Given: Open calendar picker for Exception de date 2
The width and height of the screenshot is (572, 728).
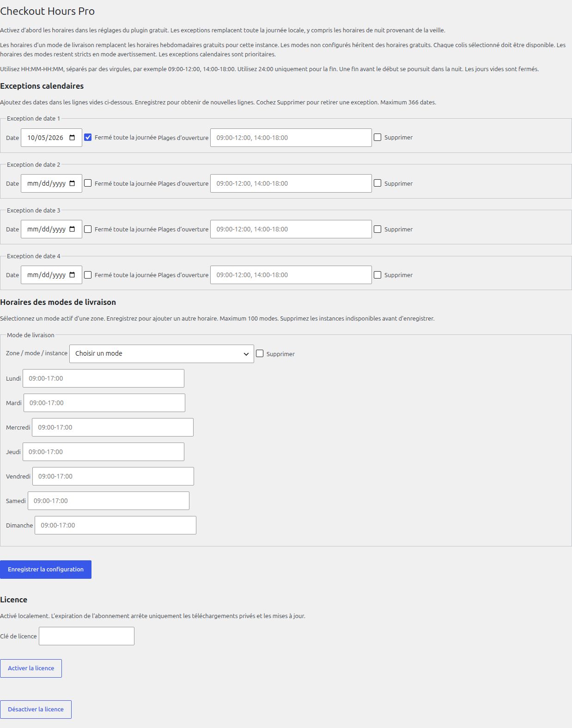Looking at the screenshot, I should [72, 183].
